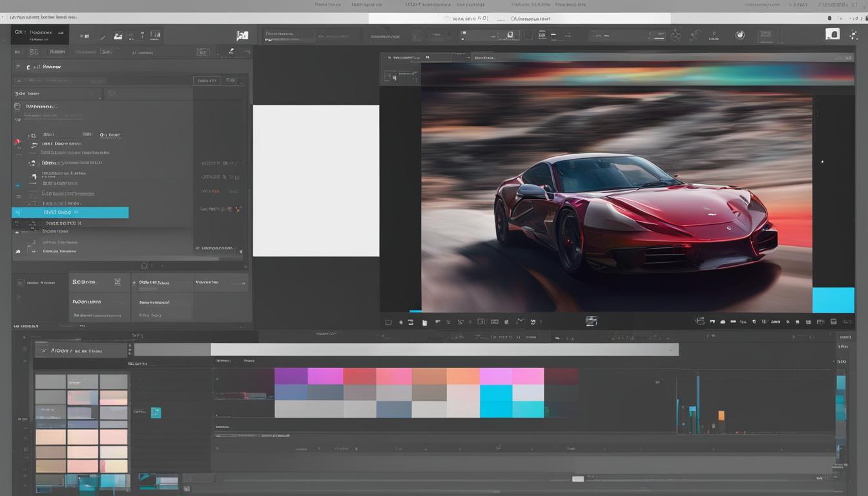Select the highlighted blue row in the layer list
This screenshot has width=868, height=496.
(70, 212)
